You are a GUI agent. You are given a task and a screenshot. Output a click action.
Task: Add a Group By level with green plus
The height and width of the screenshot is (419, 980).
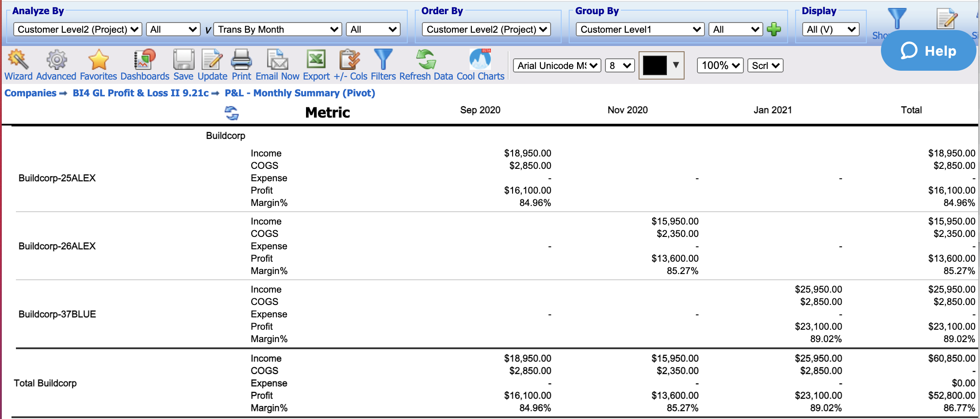pos(774,30)
